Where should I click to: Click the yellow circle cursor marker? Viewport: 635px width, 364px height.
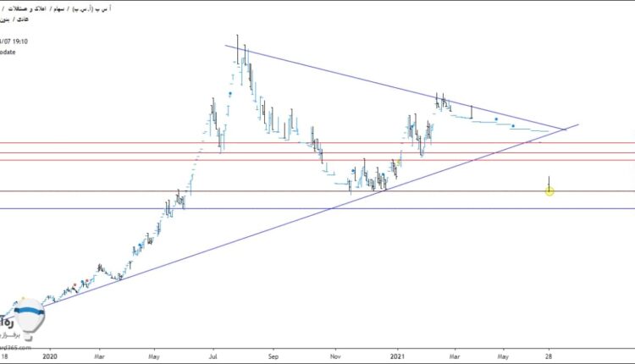pos(549,191)
